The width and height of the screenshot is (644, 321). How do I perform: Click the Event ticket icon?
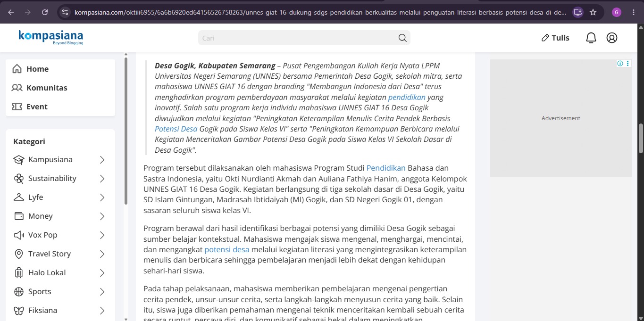tap(17, 107)
